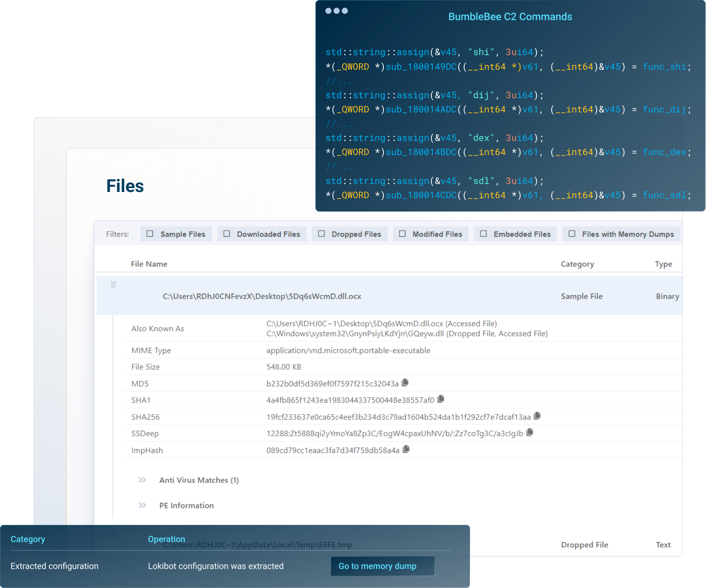The height and width of the screenshot is (588, 706).
Task: Click the application/vnd.microsoft.portable-executable MIME type
Action: tap(348, 351)
